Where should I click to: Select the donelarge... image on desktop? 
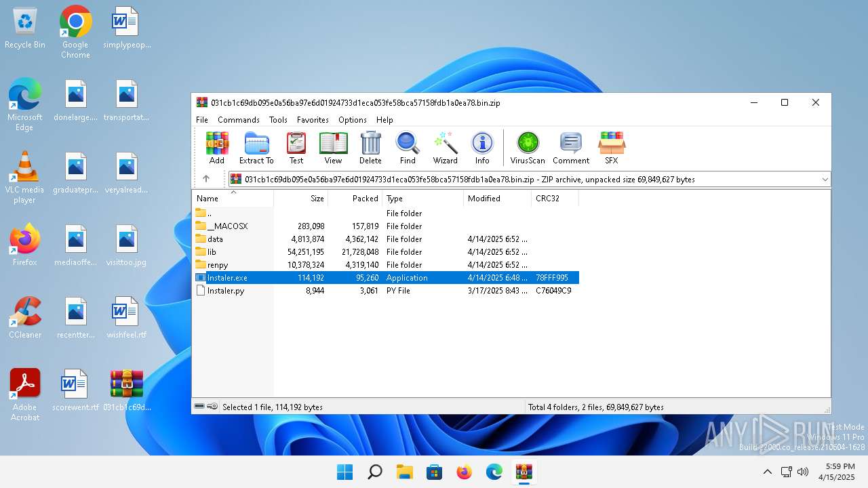coord(75,100)
